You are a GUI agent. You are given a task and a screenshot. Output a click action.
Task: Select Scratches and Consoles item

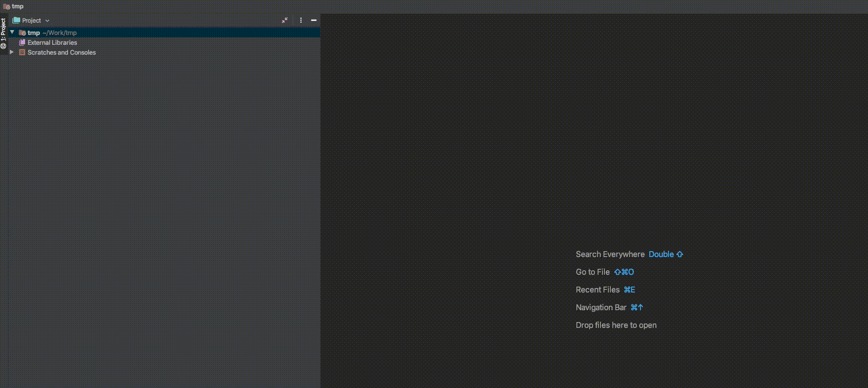coord(62,53)
